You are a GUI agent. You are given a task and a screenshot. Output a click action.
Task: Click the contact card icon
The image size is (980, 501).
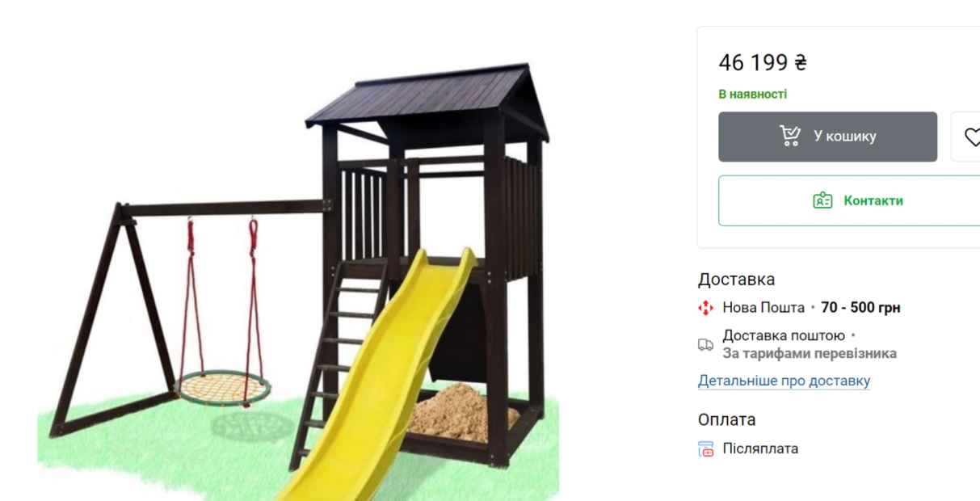click(822, 200)
